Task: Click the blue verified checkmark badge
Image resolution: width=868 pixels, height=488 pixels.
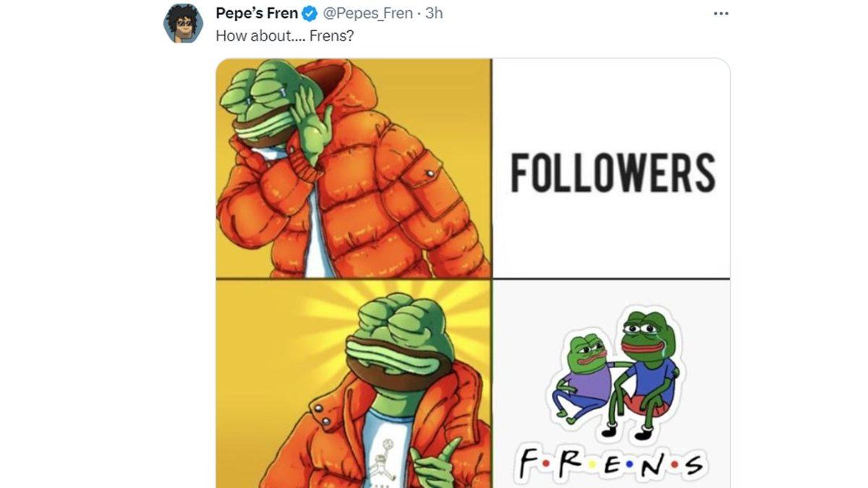Action: click(309, 14)
